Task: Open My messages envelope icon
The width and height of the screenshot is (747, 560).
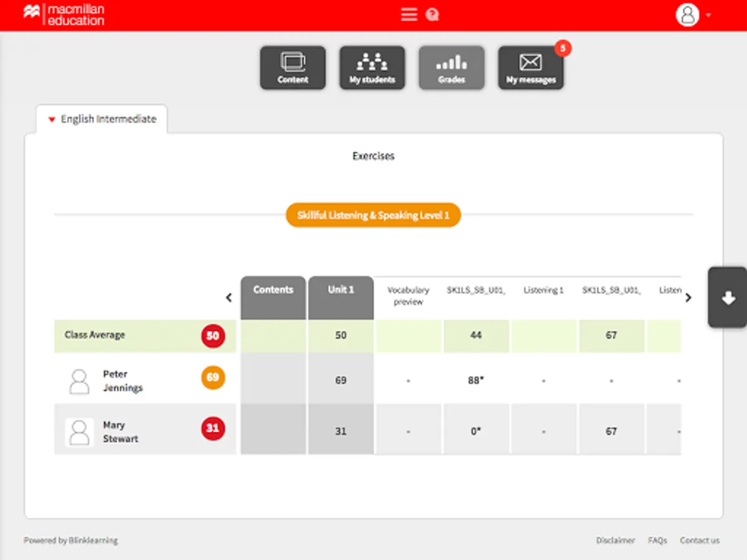Action: coord(531,68)
